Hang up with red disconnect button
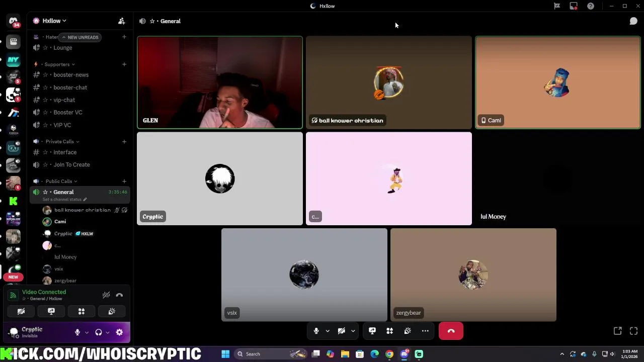This screenshot has height=362, width=644. coord(451,331)
